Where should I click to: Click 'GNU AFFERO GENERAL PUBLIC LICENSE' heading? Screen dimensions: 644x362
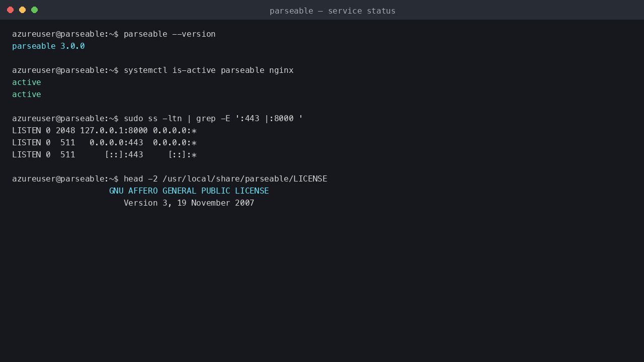coord(189,191)
